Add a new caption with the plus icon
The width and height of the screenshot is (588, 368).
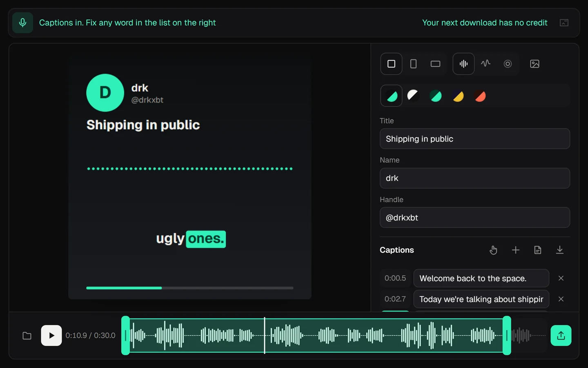coord(516,250)
